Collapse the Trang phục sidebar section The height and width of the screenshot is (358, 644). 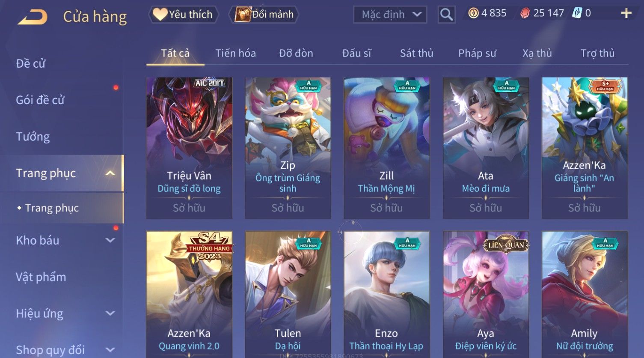(110, 173)
